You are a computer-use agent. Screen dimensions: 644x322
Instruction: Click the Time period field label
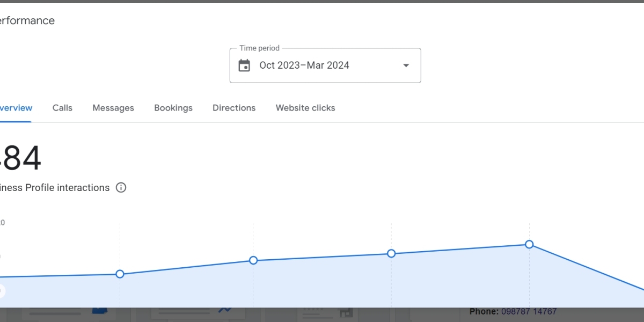(x=259, y=48)
